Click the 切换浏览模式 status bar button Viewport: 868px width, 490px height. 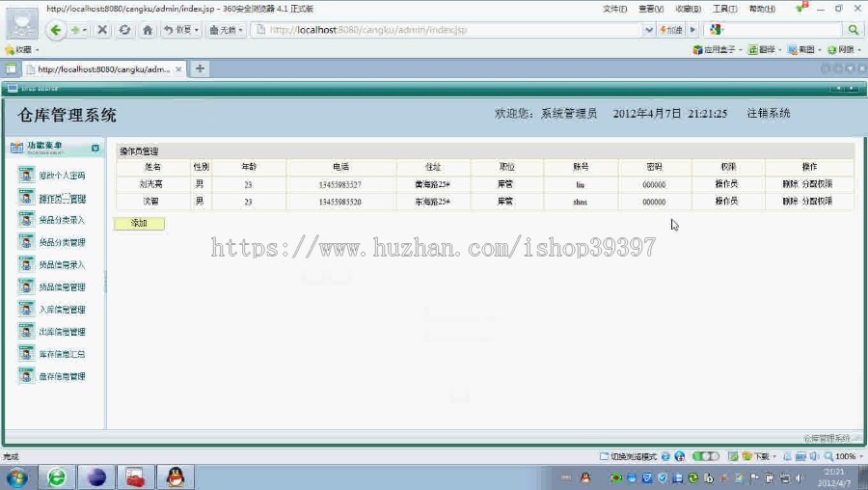628,456
